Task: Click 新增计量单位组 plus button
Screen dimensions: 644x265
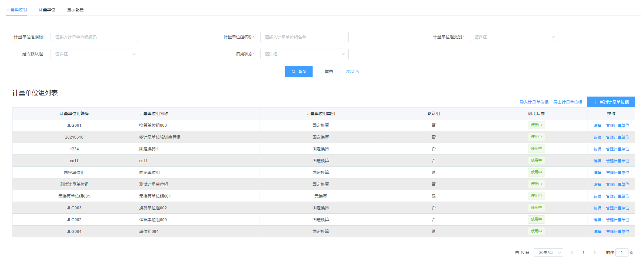Action: tap(611, 102)
